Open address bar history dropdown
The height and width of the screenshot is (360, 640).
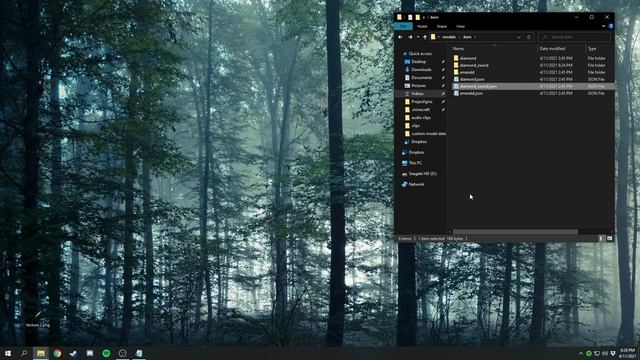coord(519,37)
